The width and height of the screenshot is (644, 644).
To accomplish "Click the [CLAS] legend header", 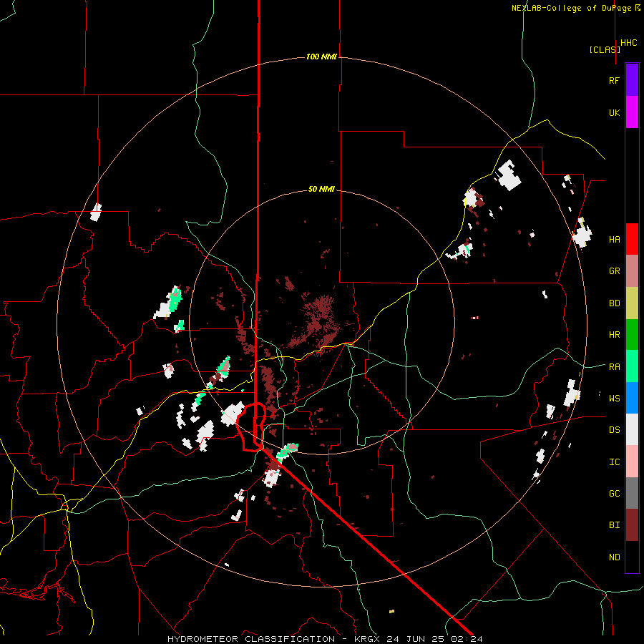I will (605, 49).
